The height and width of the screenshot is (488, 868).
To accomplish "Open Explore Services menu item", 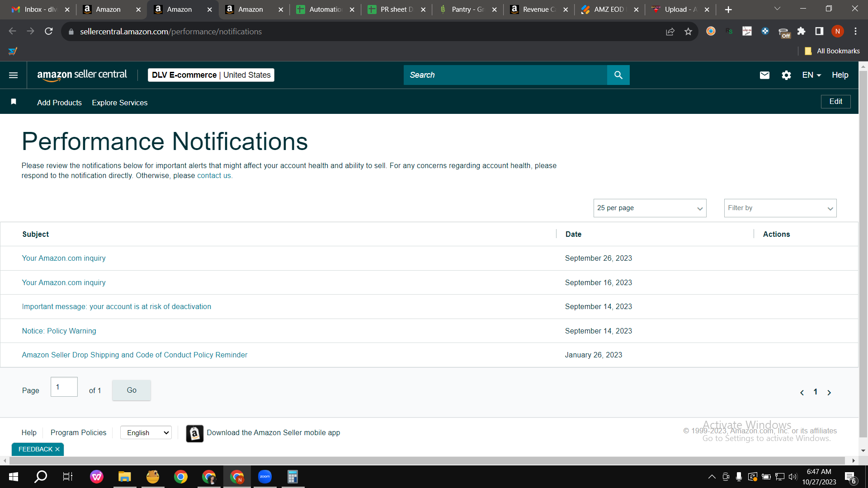I will (120, 103).
